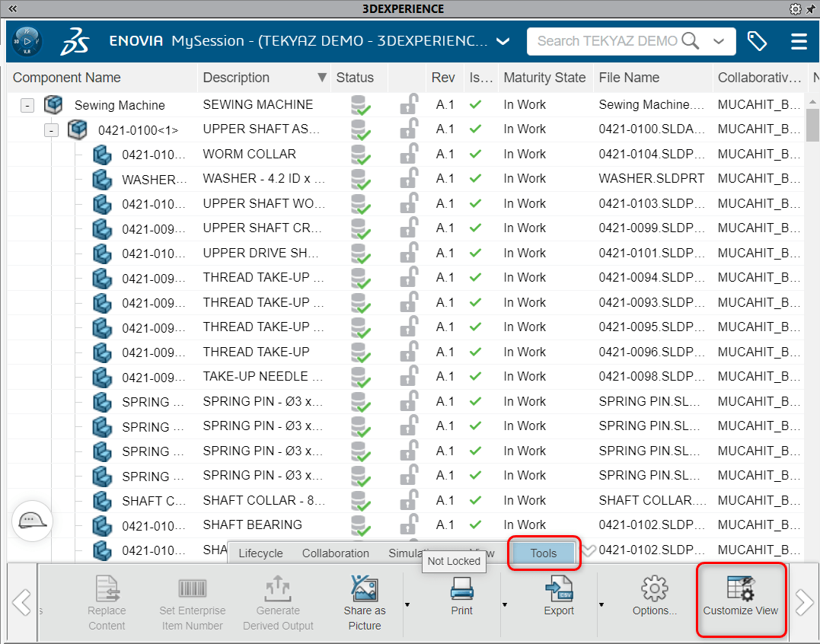Image resolution: width=820 pixels, height=644 pixels.
Task: Toggle lock on UPPER SHAFT AS… row
Action: 409,129
